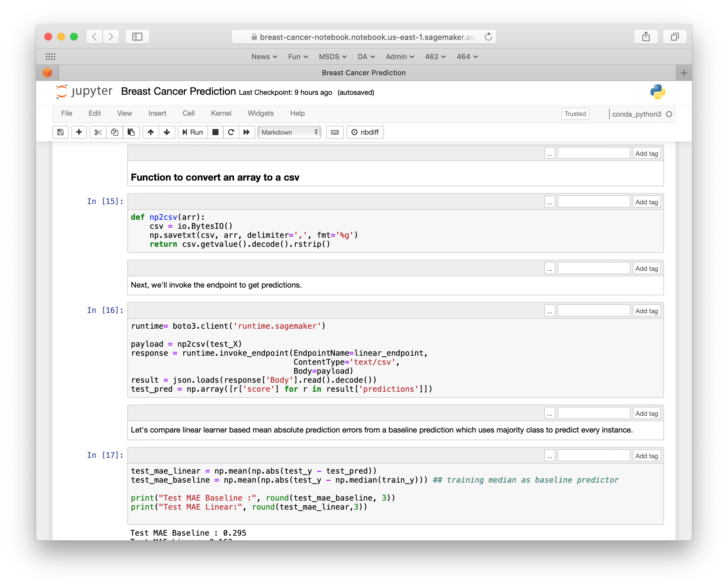
Task: Open the Kernel menu
Action: point(221,113)
